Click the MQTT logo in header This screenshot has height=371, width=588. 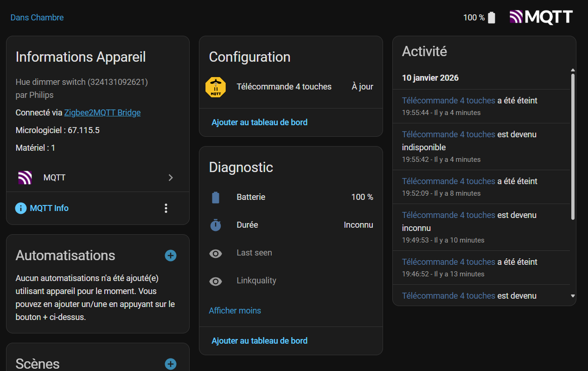[541, 17]
